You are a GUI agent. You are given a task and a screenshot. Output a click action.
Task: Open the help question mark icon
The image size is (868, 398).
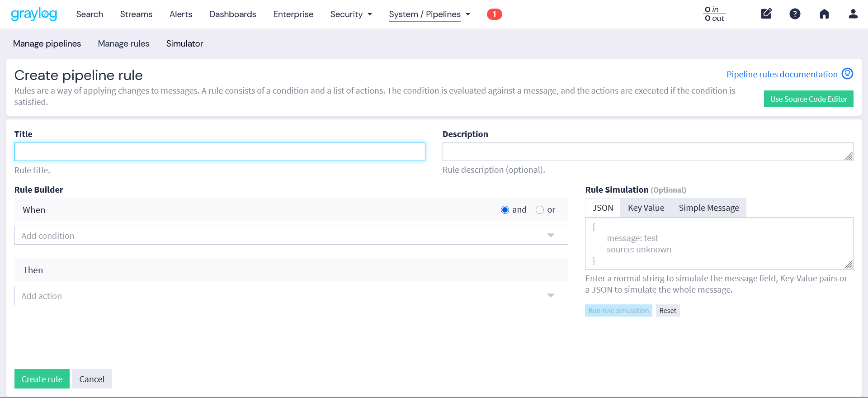[x=795, y=14]
